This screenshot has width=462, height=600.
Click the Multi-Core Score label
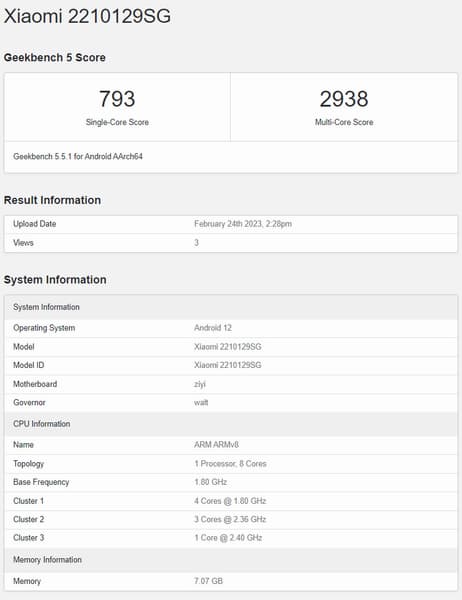(344, 122)
